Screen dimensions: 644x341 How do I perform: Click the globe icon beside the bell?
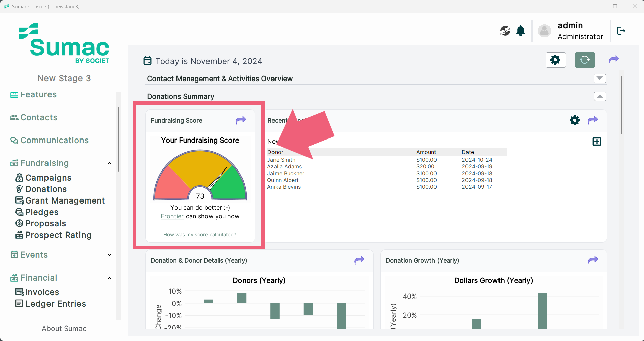pyautogui.click(x=505, y=31)
